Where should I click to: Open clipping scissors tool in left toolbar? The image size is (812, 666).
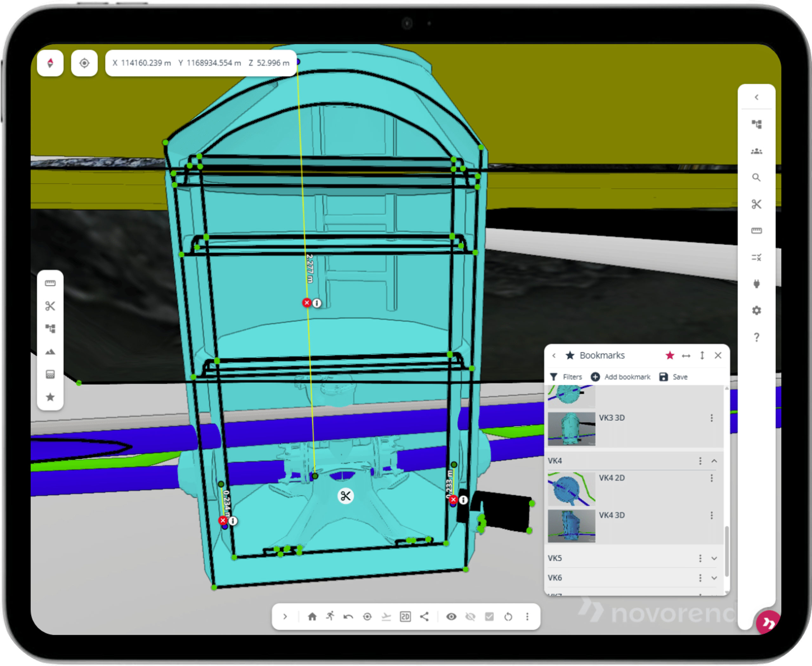pos(50,306)
